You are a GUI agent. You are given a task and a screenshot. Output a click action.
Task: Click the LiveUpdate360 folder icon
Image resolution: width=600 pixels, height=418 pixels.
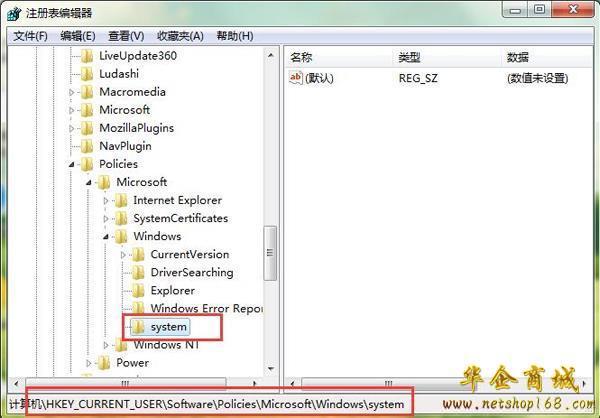pyautogui.click(x=87, y=56)
